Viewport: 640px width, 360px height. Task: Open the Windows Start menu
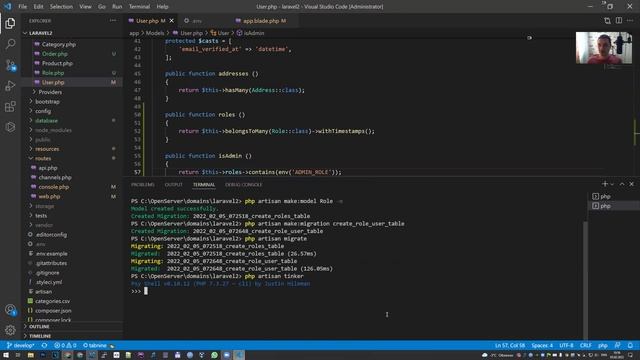coord(6,355)
